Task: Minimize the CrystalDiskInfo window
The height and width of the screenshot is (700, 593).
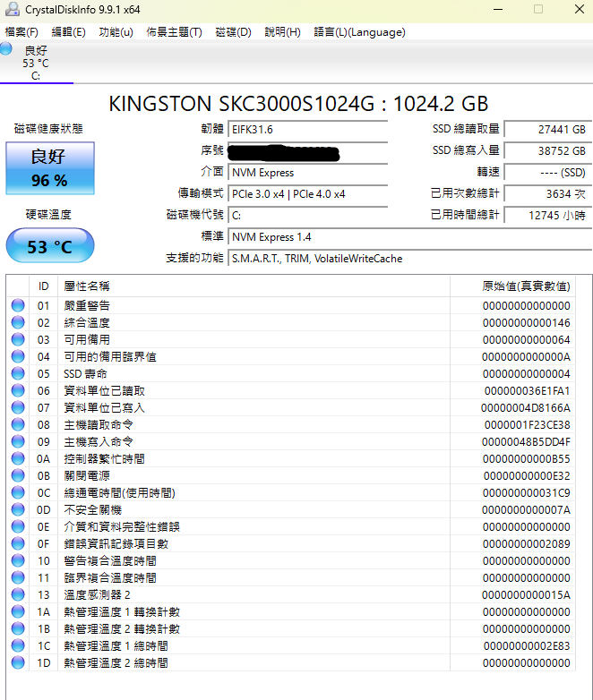Action: pyautogui.click(x=498, y=9)
